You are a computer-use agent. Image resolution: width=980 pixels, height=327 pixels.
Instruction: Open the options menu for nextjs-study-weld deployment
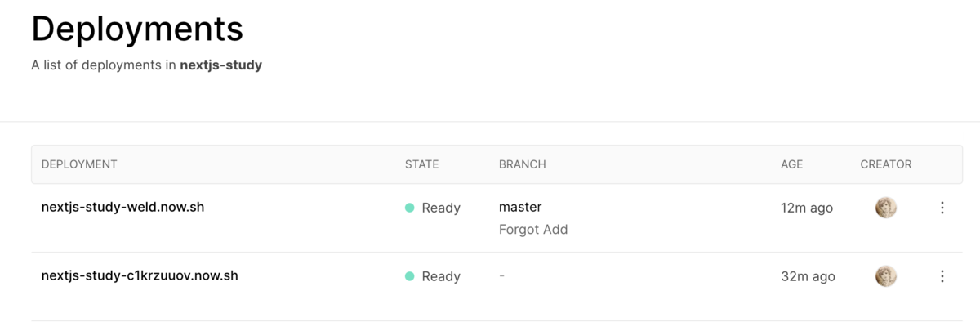(x=942, y=208)
